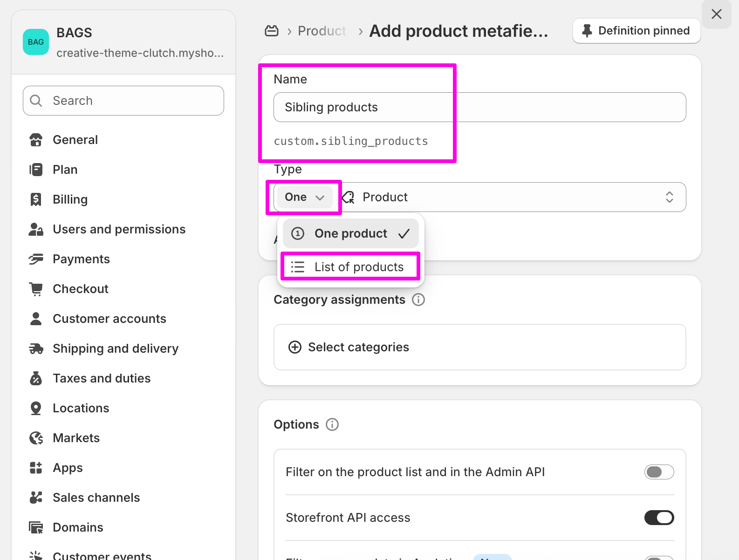Click the 'Sibling products' name input field

pos(479,107)
